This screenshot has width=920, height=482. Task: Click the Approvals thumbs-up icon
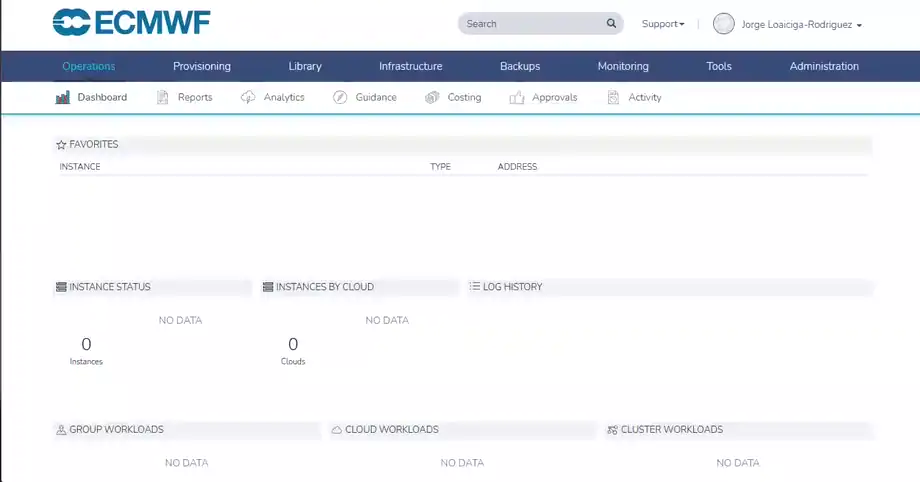(x=516, y=97)
